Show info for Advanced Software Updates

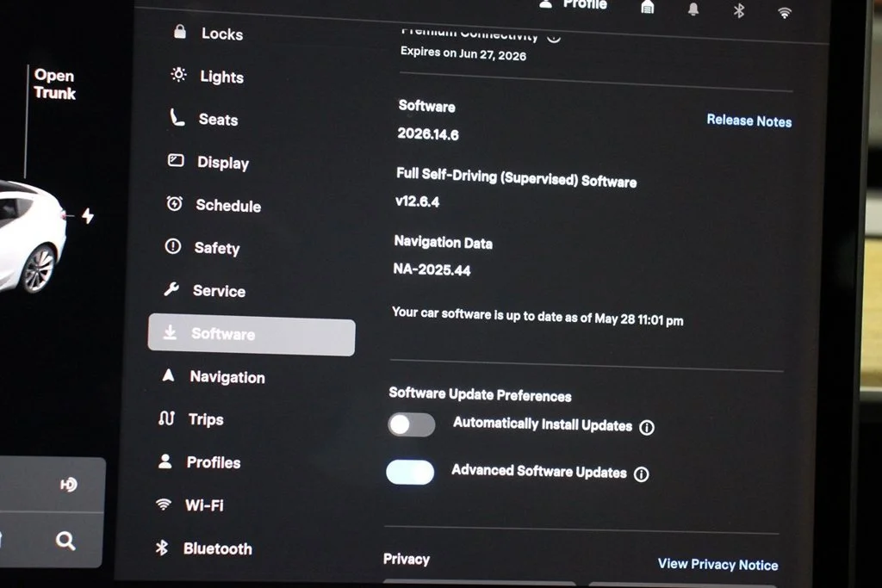[641, 474]
